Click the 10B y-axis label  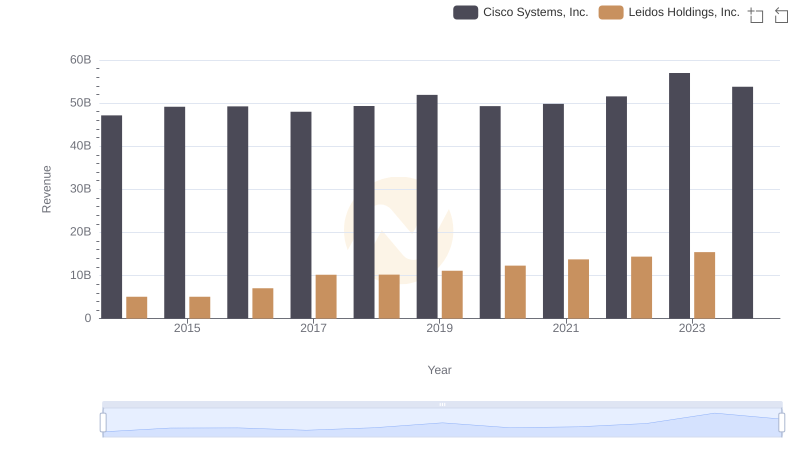(x=81, y=275)
